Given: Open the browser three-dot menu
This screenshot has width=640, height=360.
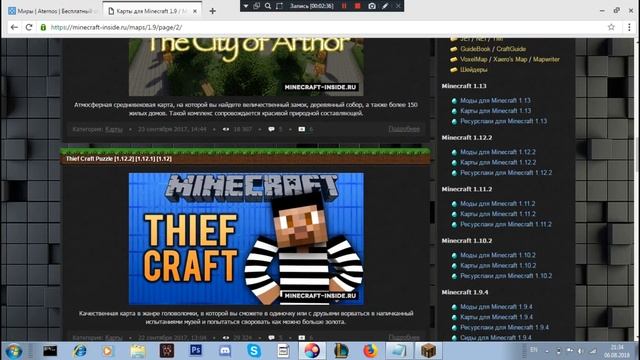Looking at the screenshot, I should pos(629,27).
